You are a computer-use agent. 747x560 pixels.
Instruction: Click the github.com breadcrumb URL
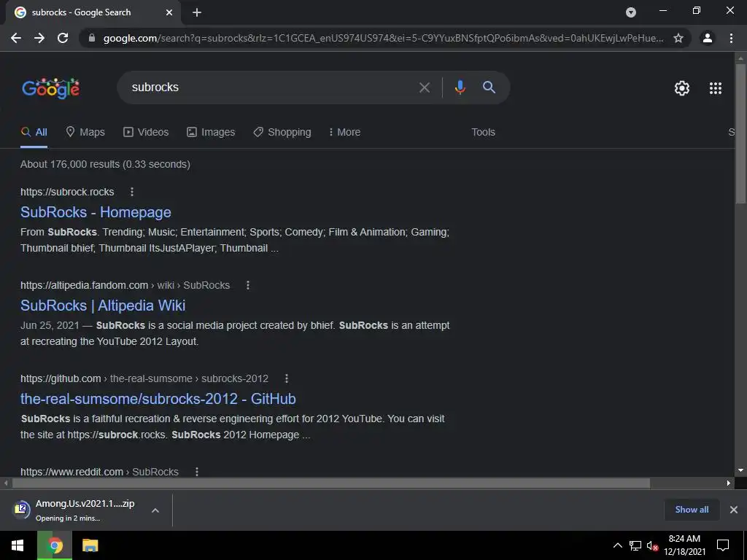point(144,378)
